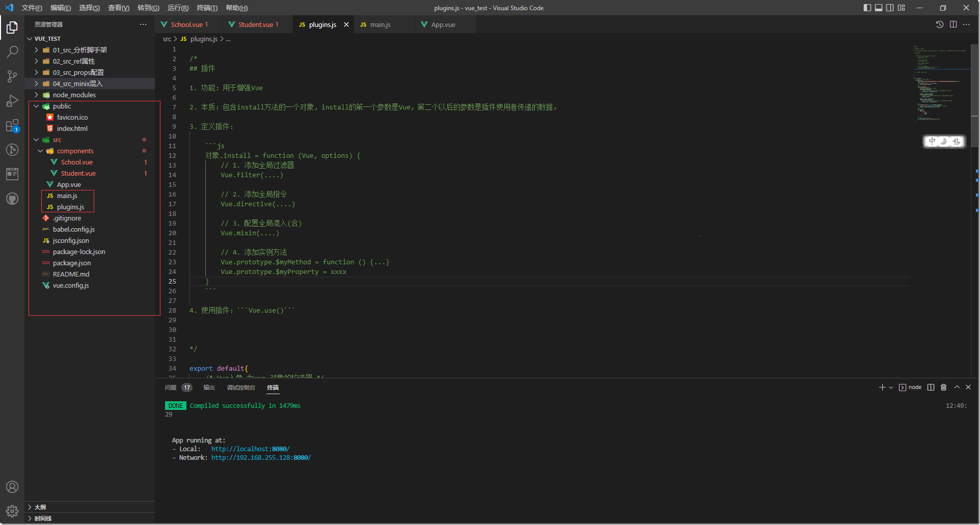980x525 pixels.
Task: Split the terminal panel
Action: pyautogui.click(x=931, y=388)
